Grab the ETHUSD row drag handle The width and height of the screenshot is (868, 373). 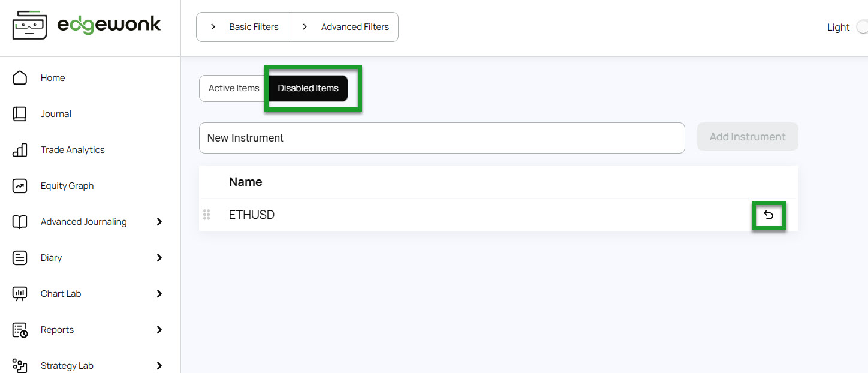(x=207, y=215)
